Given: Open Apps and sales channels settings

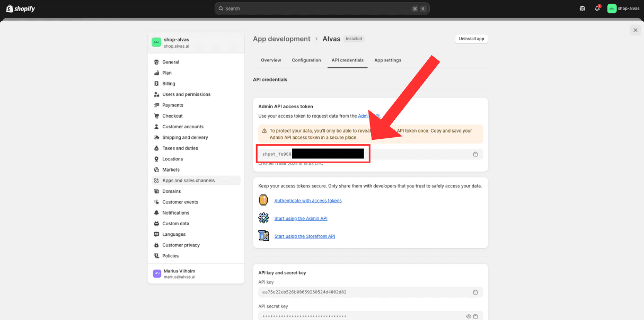Looking at the screenshot, I should 196,181.
